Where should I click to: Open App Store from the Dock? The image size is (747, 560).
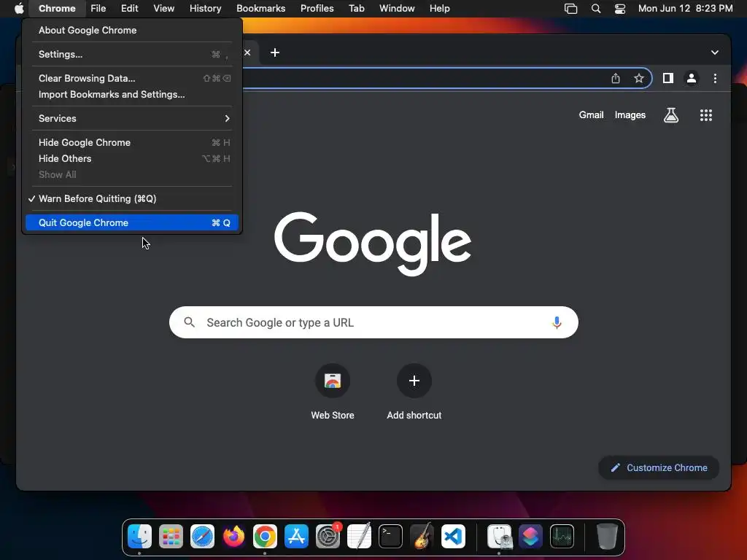tap(296, 536)
